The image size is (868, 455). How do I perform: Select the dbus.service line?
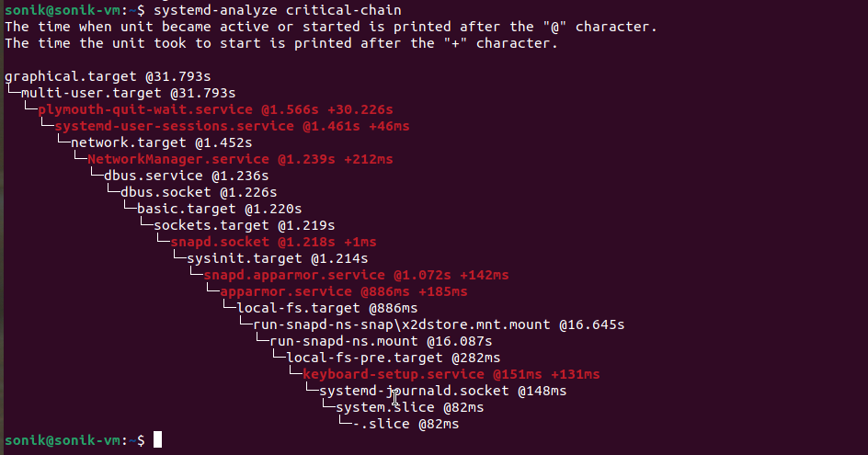pos(186,176)
